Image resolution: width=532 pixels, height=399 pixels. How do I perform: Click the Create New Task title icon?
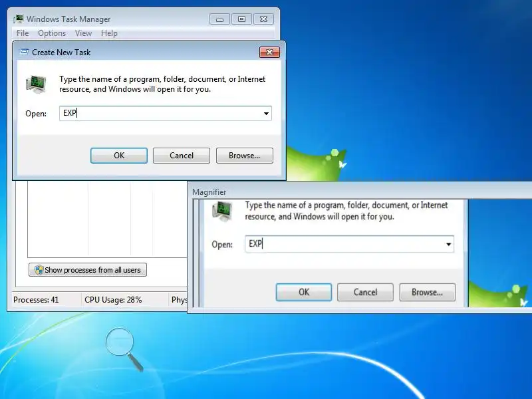pyautogui.click(x=24, y=53)
